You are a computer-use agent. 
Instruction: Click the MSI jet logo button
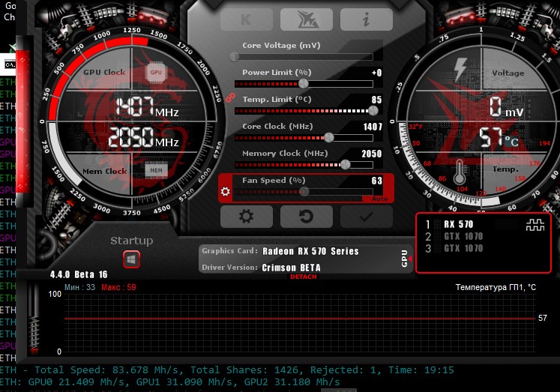click(307, 19)
